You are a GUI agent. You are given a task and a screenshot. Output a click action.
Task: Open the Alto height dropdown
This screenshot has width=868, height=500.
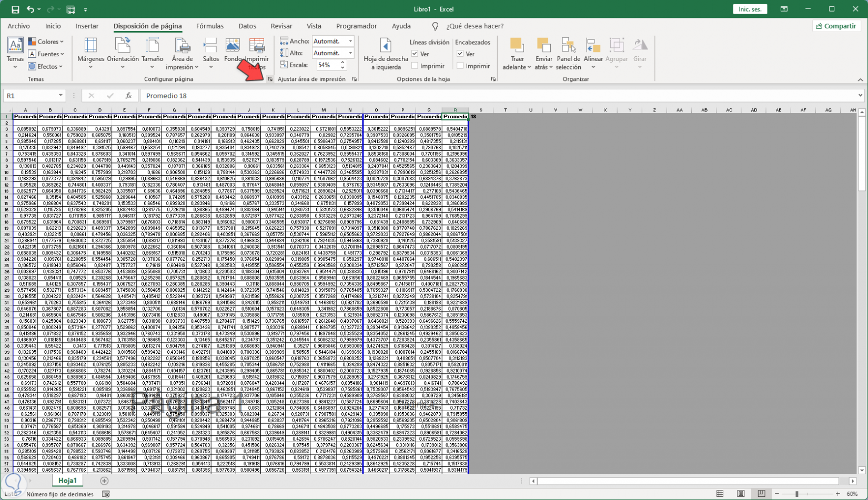(x=350, y=53)
